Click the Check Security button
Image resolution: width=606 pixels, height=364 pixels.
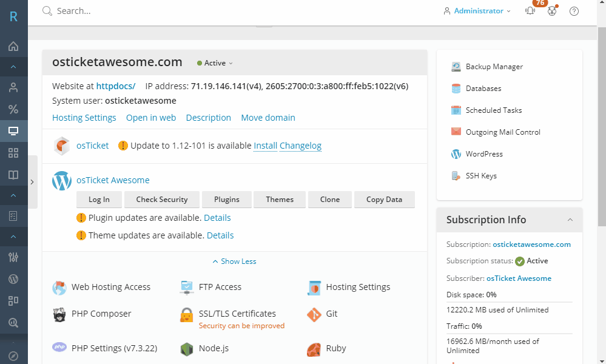coord(162,200)
